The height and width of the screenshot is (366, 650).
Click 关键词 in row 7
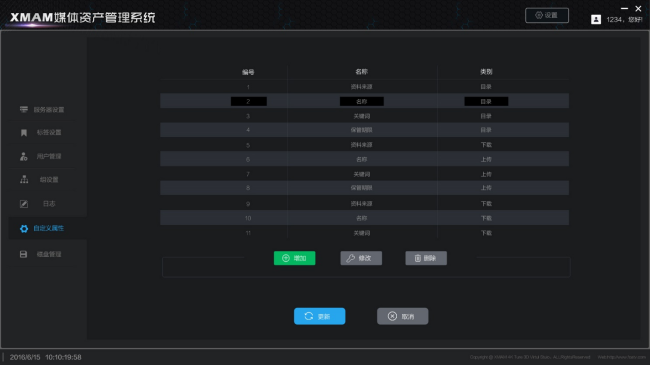click(x=361, y=174)
